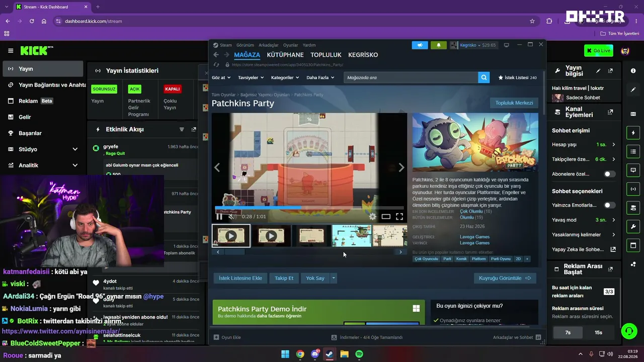
Task: Show previous screenshot with media left arrow
Action: pyautogui.click(x=217, y=167)
